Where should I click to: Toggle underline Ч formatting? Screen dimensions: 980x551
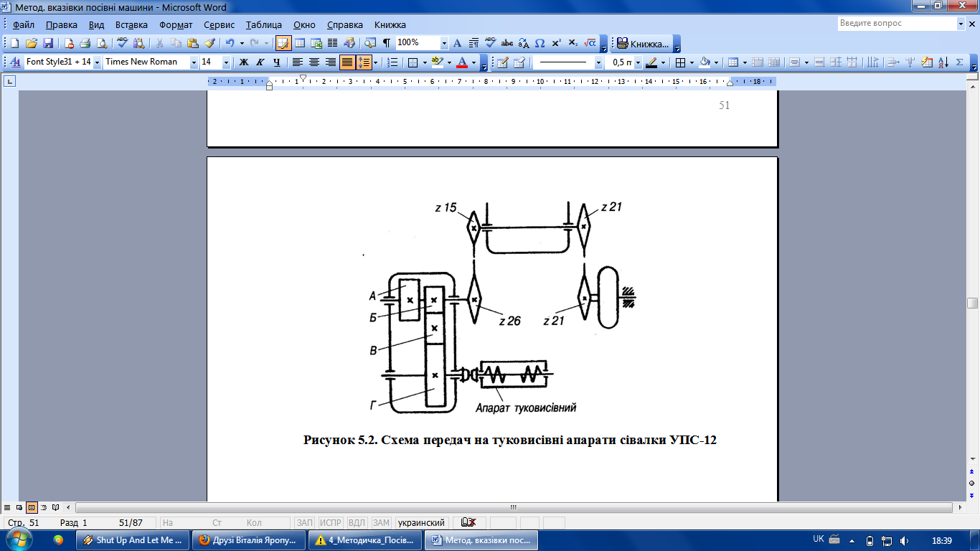pos(277,62)
